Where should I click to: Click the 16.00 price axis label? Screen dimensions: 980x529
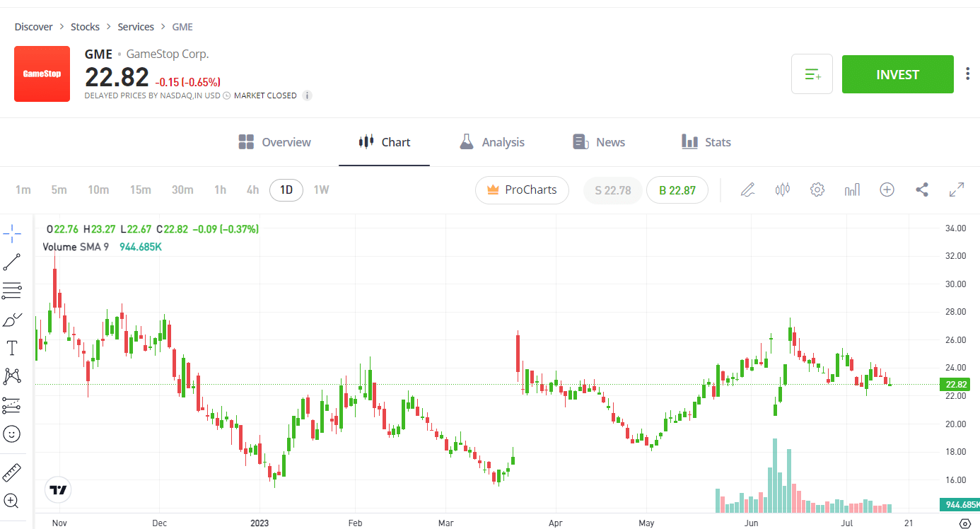956,479
